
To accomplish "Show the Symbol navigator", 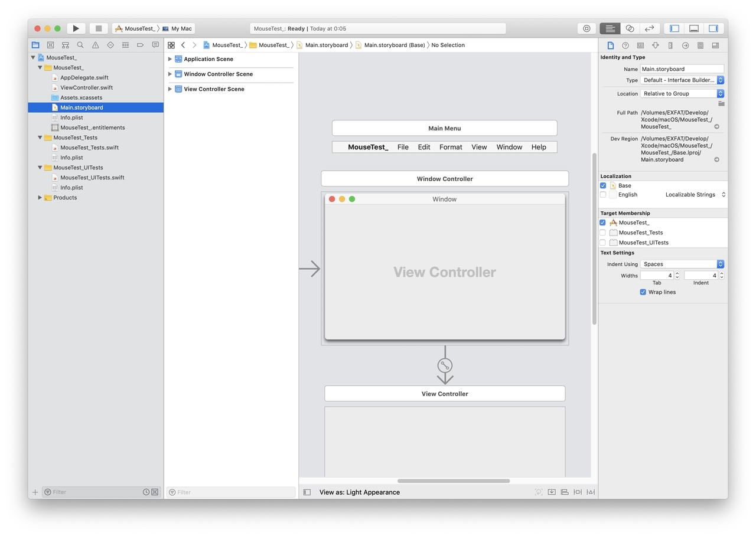I will [65, 45].
